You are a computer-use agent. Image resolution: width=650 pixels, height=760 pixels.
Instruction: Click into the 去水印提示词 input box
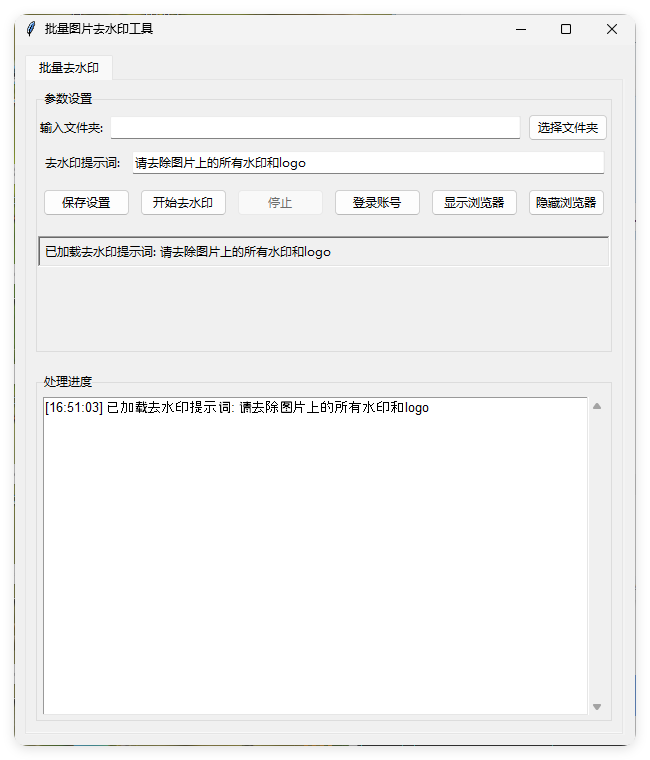point(368,163)
